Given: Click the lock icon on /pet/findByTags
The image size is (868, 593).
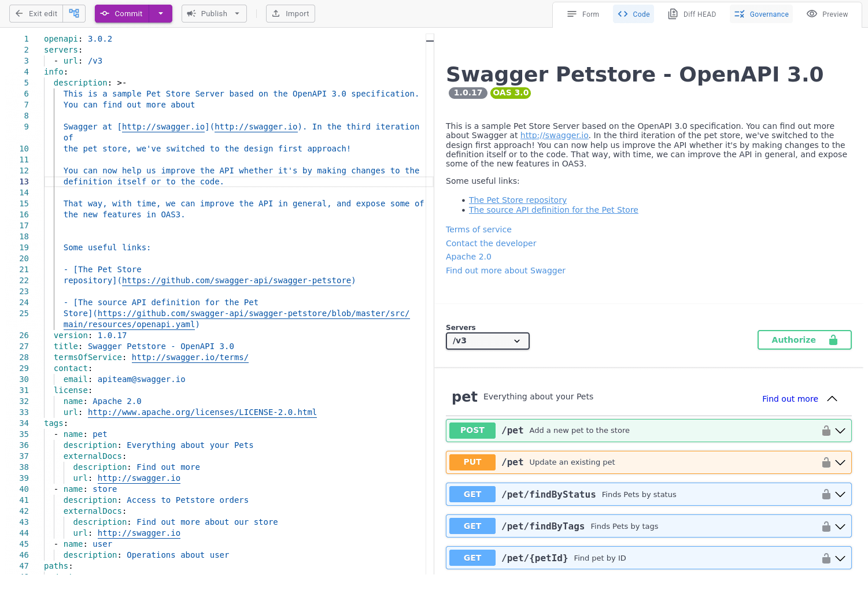Looking at the screenshot, I should click(826, 526).
